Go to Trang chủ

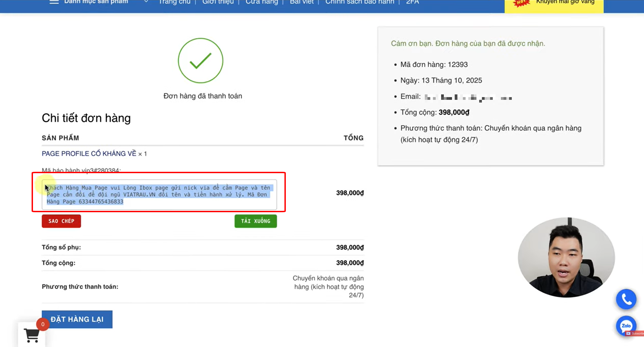tap(174, 2)
